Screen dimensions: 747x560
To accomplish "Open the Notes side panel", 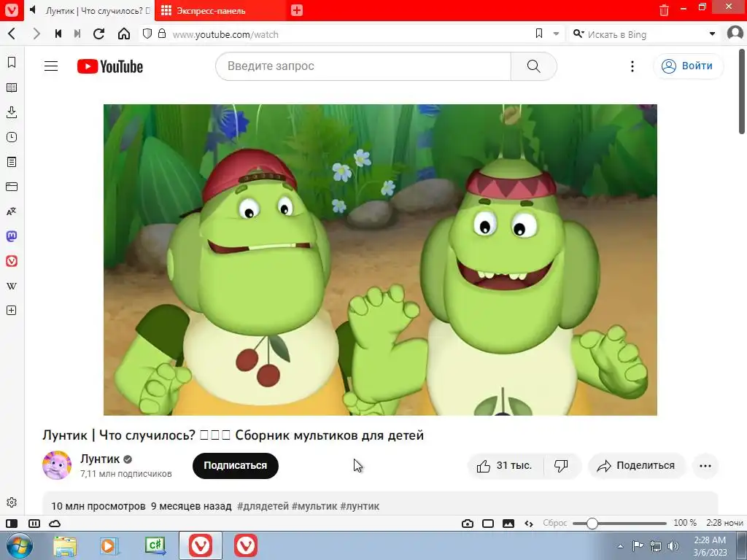I will click(12, 162).
